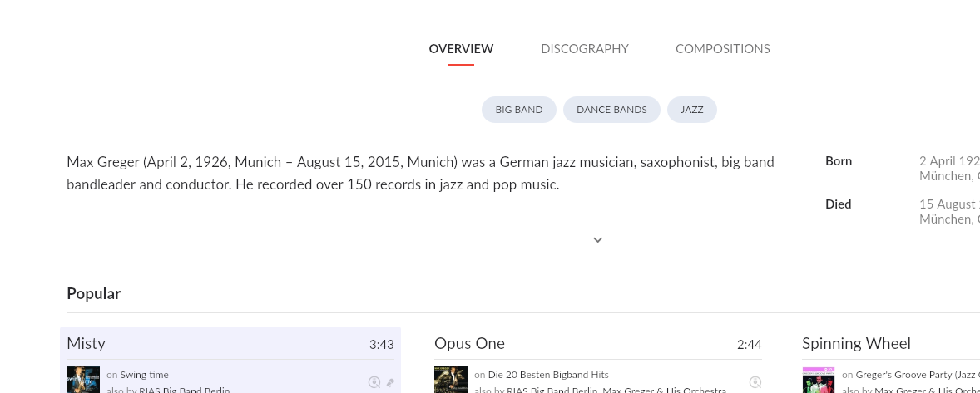Select the Jazz genre tag
980x393 pixels.
691,110
